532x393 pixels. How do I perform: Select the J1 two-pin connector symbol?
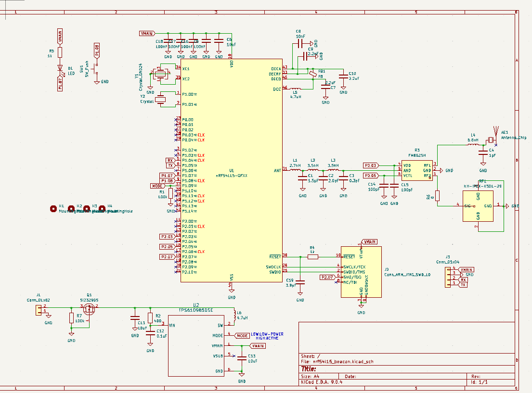point(39,309)
